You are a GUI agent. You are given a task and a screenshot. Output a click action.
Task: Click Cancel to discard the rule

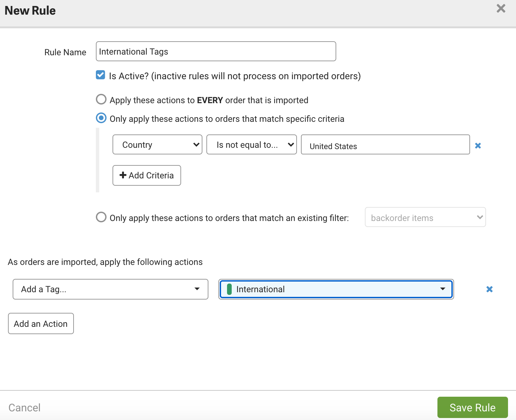pyautogui.click(x=24, y=407)
